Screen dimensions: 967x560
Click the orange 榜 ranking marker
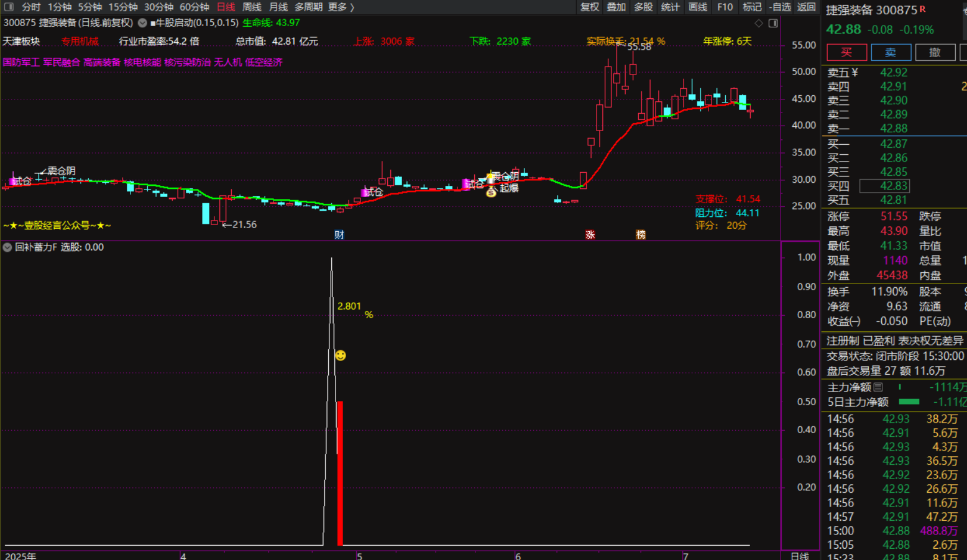(641, 234)
